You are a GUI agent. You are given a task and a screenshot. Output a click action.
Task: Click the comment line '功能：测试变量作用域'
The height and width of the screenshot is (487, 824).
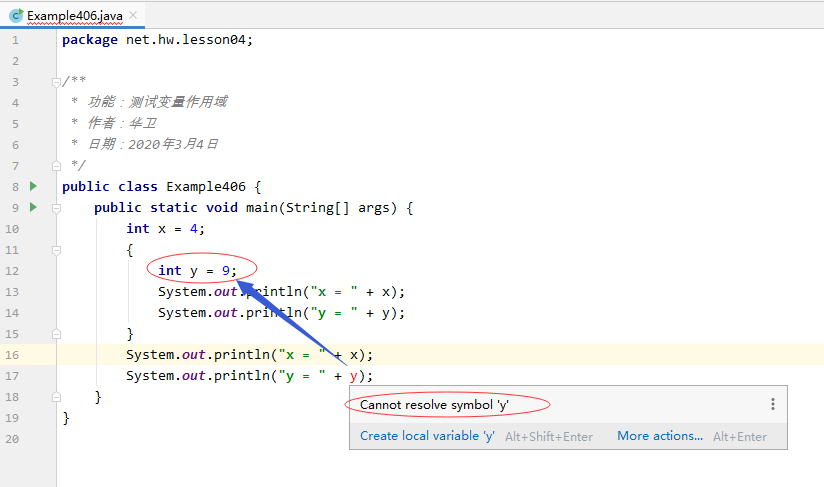(150, 102)
